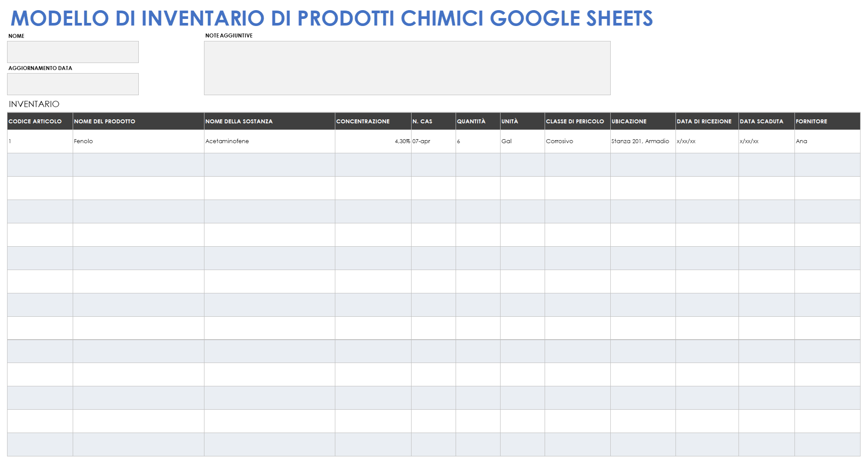868x463 pixels.
Task: Select the FORNITORE column header
Action: click(x=827, y=121)
